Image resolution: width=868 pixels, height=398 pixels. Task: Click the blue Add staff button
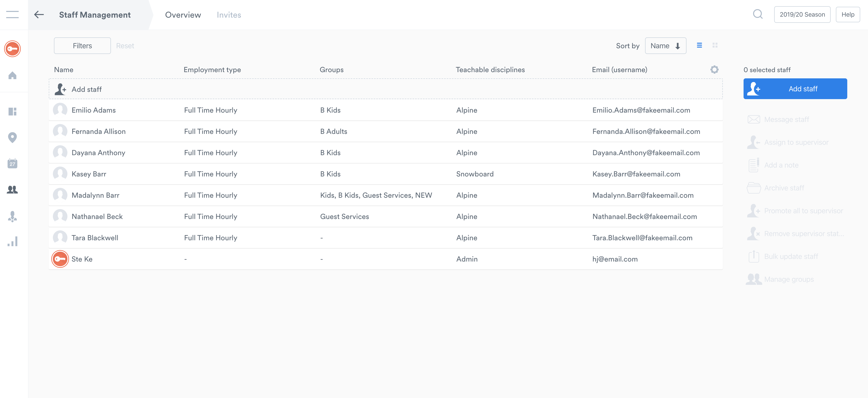[795, 89]
